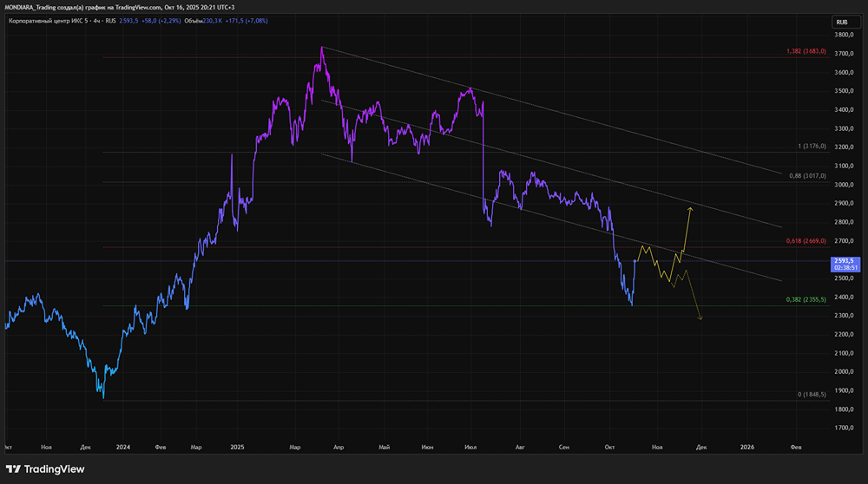Click the Май label on time axis
The image size is (868, 484).
point(384,447)
